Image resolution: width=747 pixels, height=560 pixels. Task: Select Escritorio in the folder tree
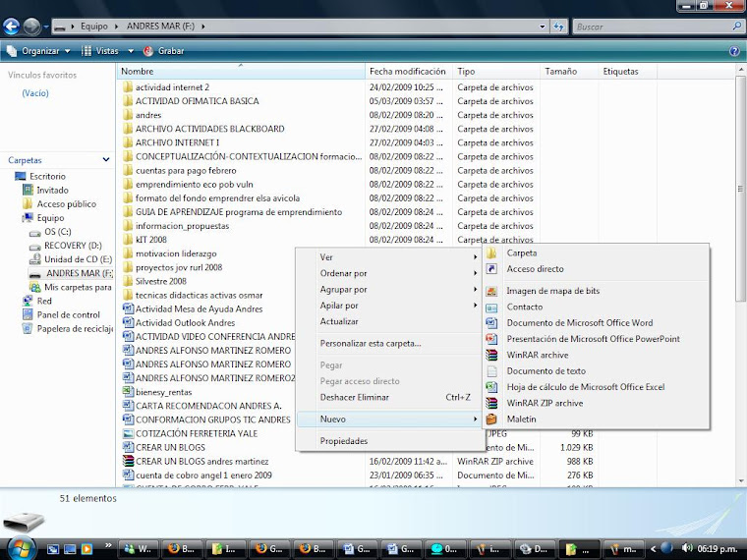[x=40, y=176]
